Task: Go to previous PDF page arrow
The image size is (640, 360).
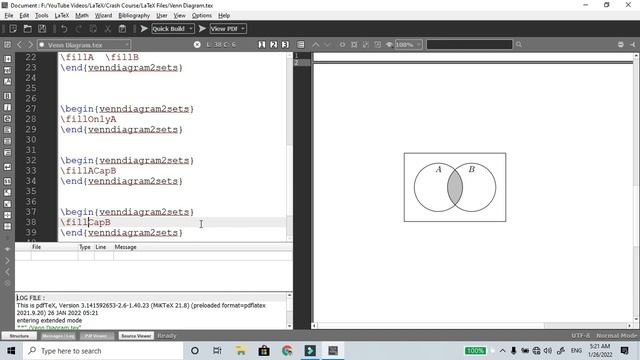Action: (316, 44)
